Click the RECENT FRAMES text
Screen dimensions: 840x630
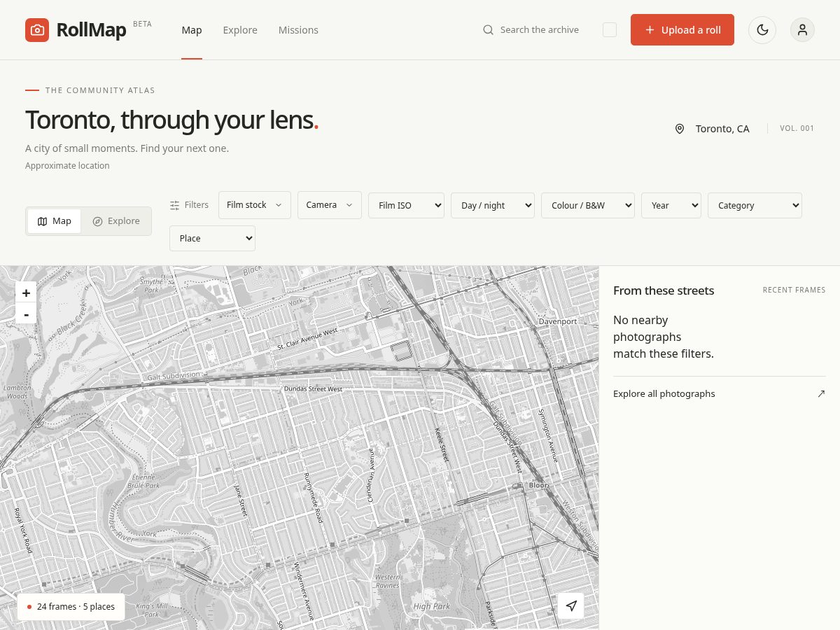click(x=794, y=290)
